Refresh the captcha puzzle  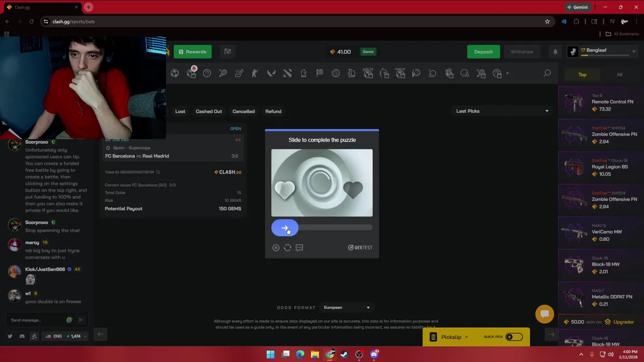[x=287, y=247]
